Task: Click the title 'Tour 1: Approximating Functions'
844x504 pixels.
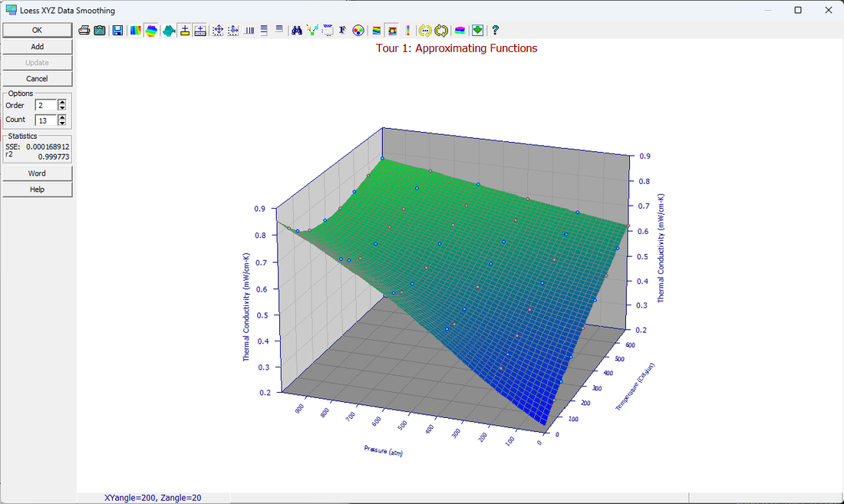Action: (457, 48)
